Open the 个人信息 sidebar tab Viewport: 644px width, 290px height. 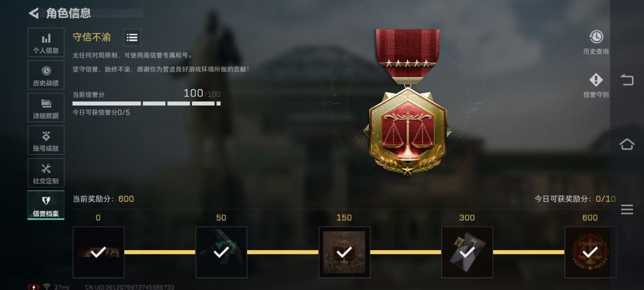coord(46,42)
